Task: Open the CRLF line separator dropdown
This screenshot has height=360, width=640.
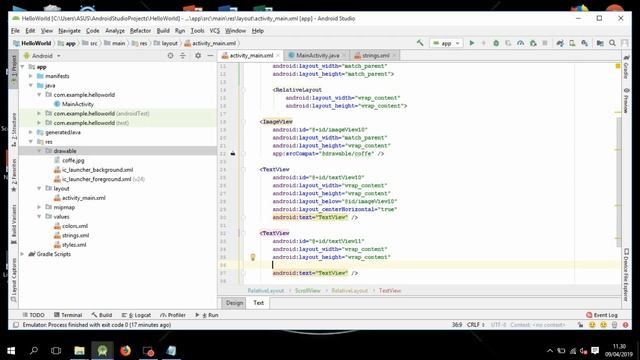Action: (x=476, y=325)
